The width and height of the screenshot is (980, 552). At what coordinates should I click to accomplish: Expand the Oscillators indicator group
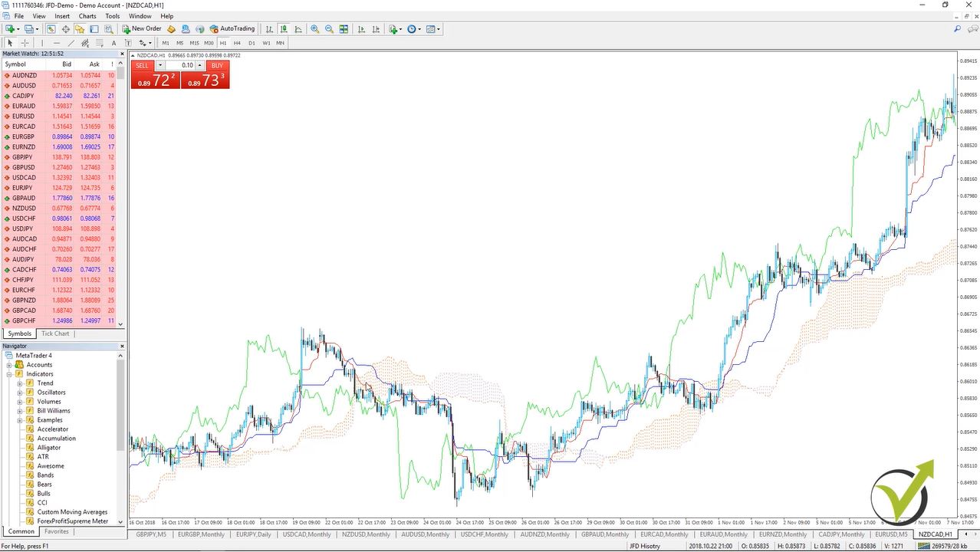21,392
